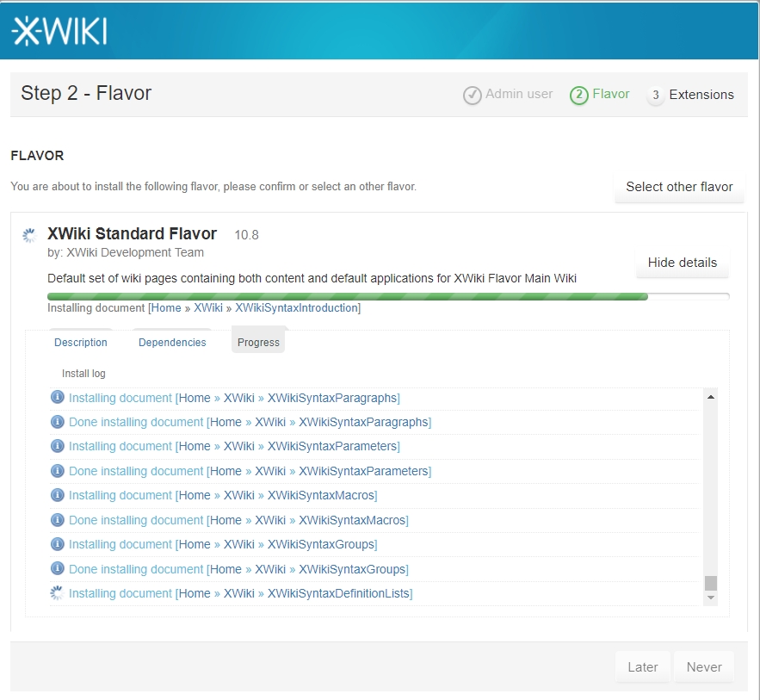This screenshot has width=760, height=700.
Task: Click the Flavor step number 2 icon
Action: (x=578, y=95)
